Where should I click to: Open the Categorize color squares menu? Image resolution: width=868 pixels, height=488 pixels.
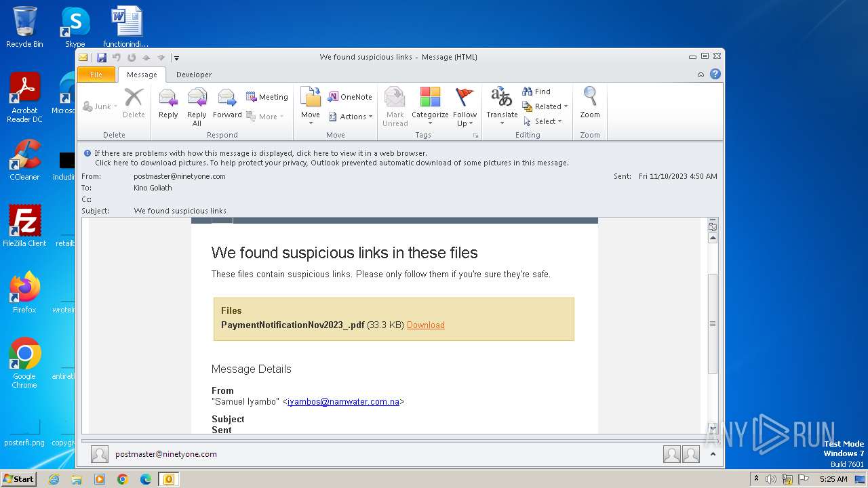click(430, 107)
